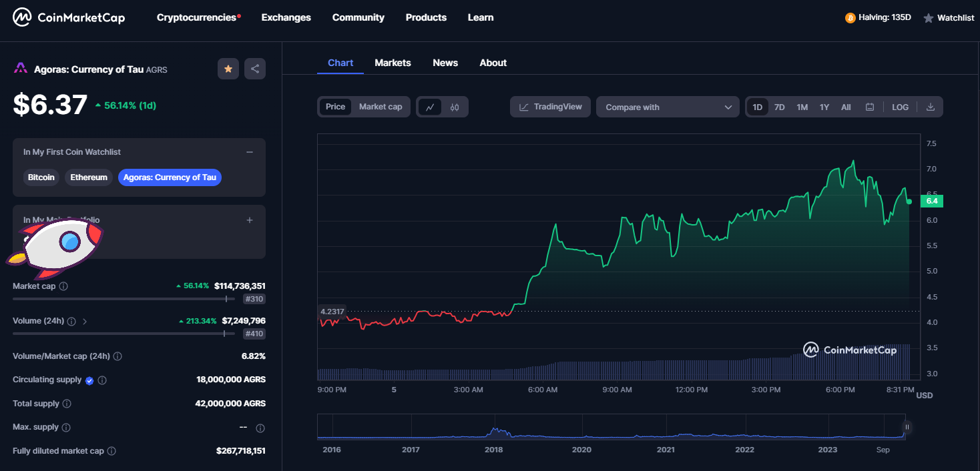Click the Agoras coin logo
Screen dimensions: 980x471
[x=21, y=68]
